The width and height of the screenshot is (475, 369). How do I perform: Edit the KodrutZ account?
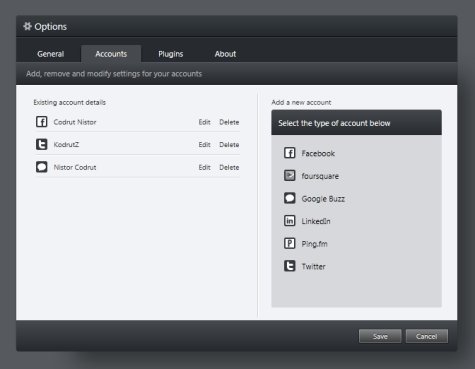pyautogui.click(x=204, y=145)
